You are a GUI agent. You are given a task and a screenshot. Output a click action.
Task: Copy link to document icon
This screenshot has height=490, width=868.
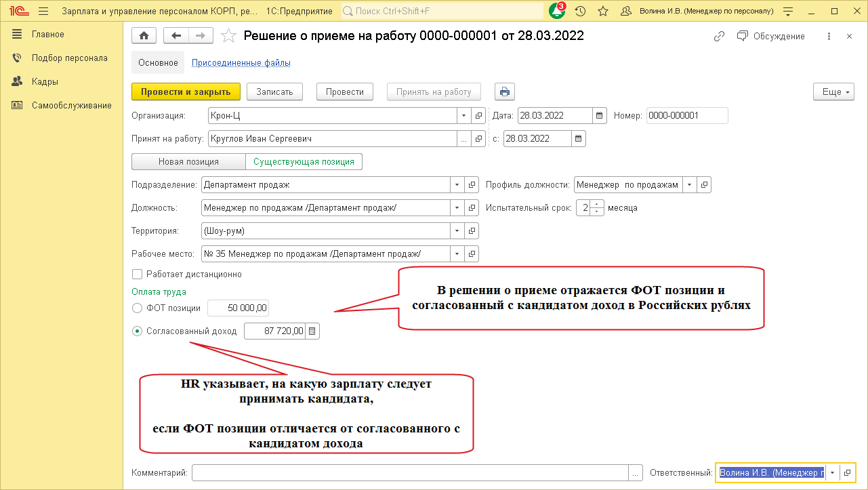(720, 36)
